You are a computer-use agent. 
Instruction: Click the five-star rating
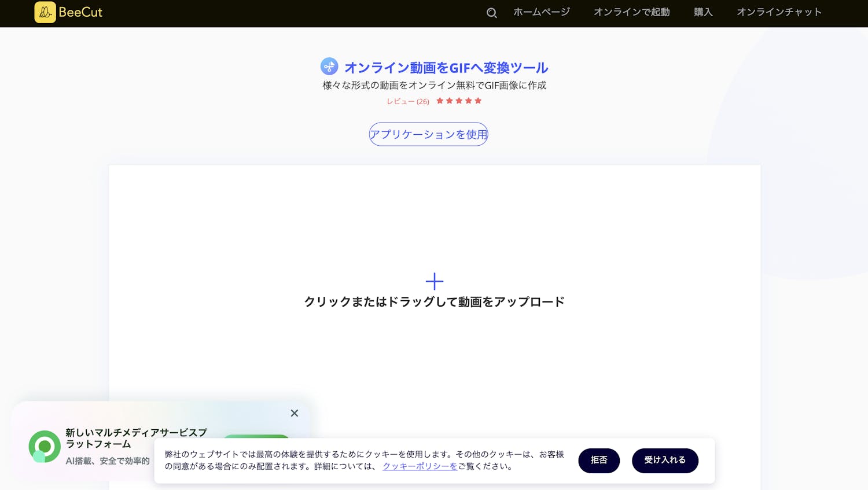459,101
